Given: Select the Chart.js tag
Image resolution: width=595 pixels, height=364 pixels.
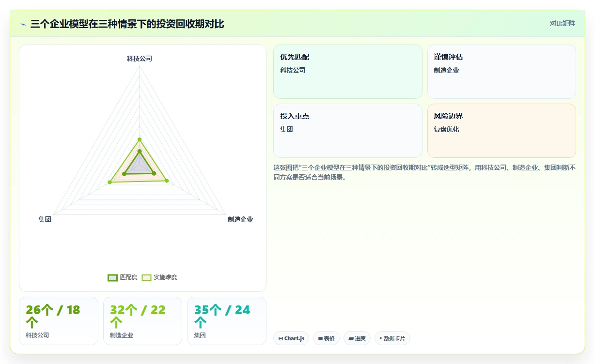Looking at the screenshot, I should [291, 338].
